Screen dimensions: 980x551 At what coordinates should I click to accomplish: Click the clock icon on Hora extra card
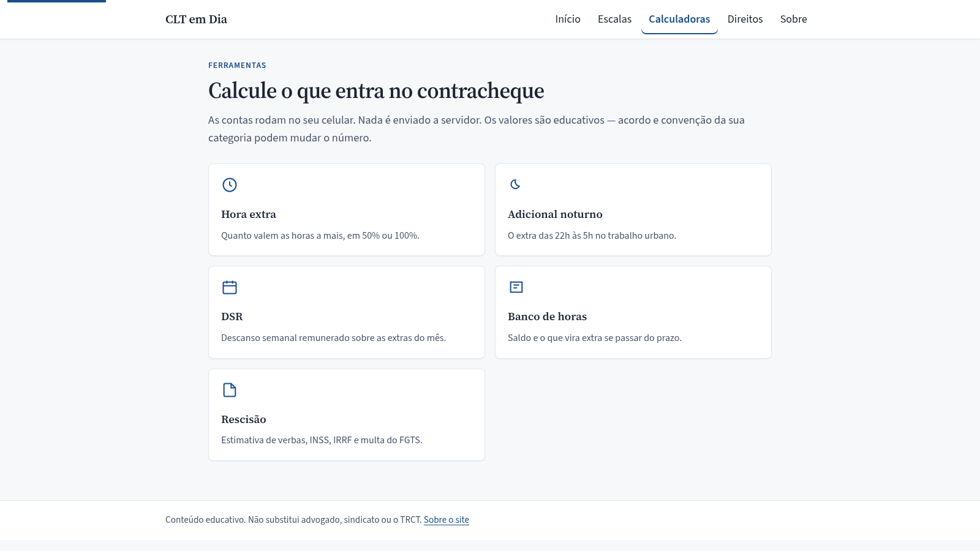[230, 185]
